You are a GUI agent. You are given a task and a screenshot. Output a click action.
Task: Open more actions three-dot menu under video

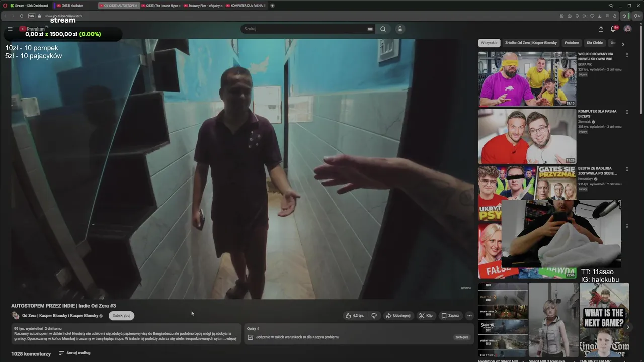point(469,316)
